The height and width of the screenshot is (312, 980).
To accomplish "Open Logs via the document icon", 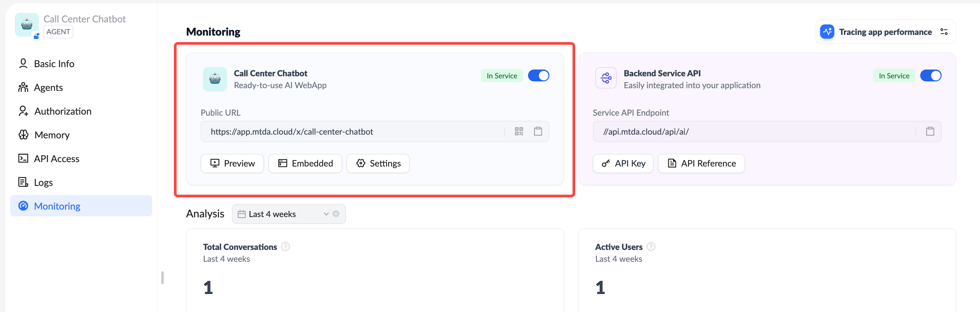I will point(23,182).
